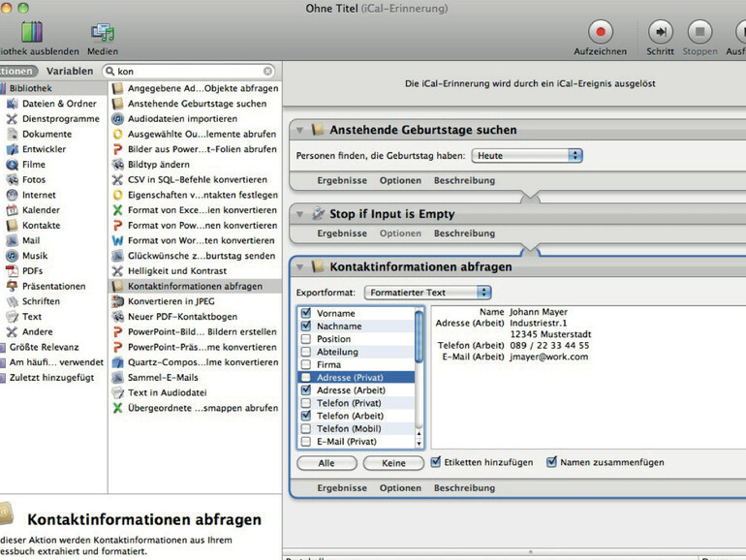Image resolution: width=746 pixels, height=560 pixels.
Task: Click the Schritt step icon in toolbar
Action: pos(661,31)
